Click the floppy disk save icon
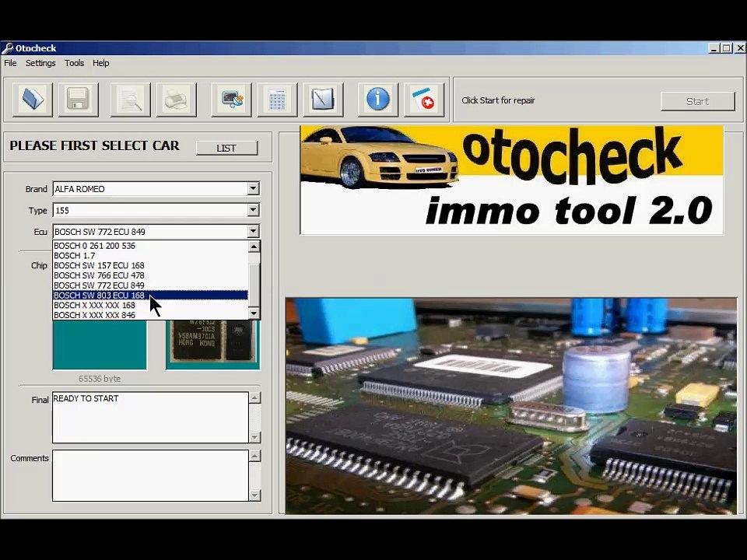The height and width of the screenshot is (560, 747). (78, 100)
